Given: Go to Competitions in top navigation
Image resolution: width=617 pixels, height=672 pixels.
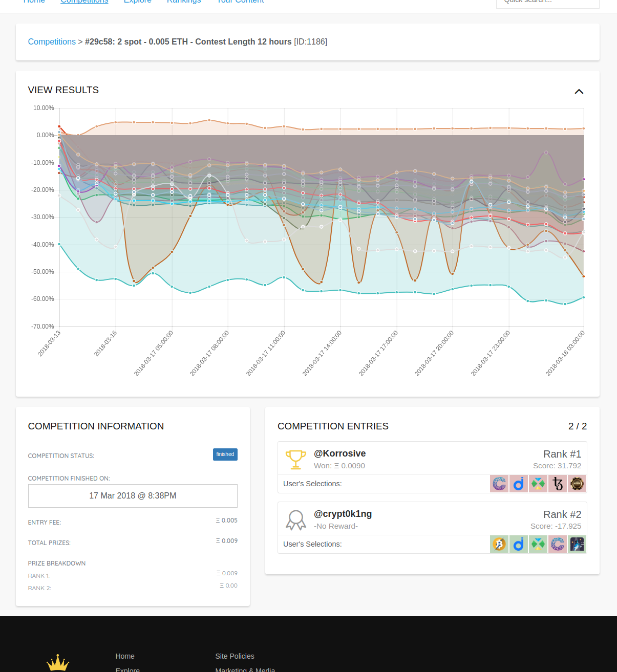Looking at the screenshot, I should [x=84, y=2].
